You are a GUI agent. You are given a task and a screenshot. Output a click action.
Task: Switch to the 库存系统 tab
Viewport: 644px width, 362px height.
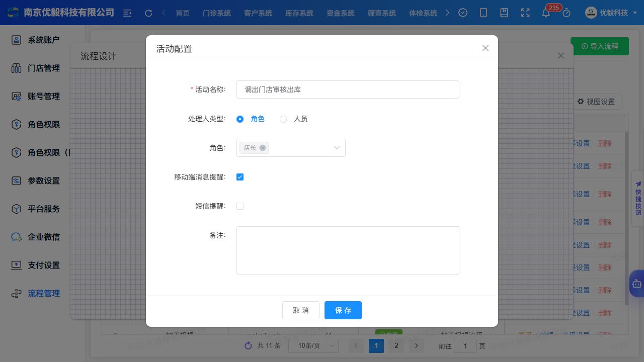[299, 13]
